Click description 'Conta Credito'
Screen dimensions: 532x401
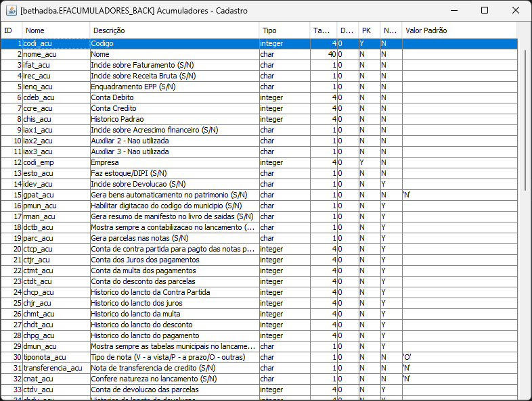tap(175, 108)
